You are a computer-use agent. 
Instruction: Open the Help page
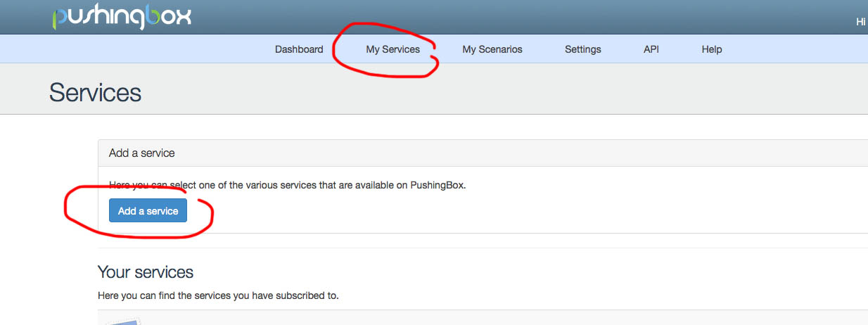(712, 49)
